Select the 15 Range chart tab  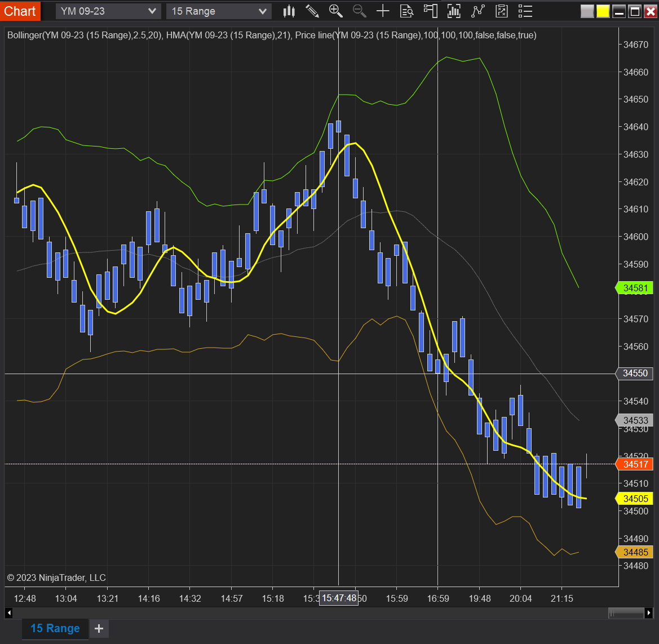tap(54, 628)
